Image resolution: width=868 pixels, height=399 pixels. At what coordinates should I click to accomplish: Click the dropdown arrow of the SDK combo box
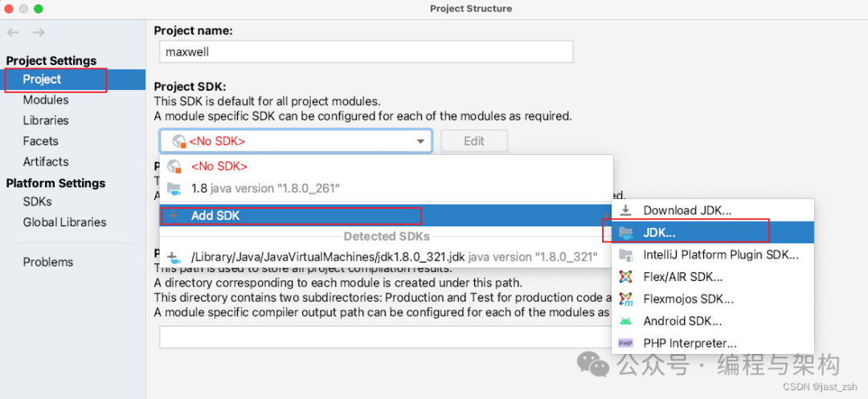click(x=420, y=141)
